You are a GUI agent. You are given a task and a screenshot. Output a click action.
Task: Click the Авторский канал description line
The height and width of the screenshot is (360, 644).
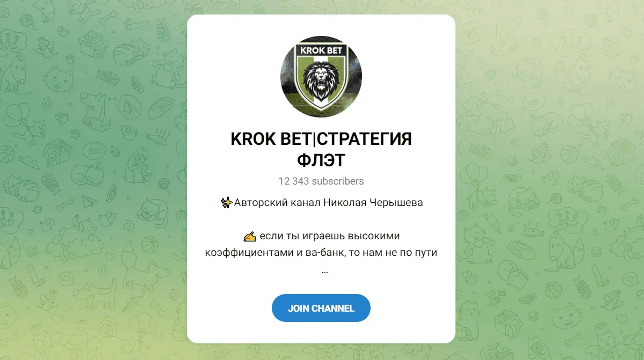[322, 203]
